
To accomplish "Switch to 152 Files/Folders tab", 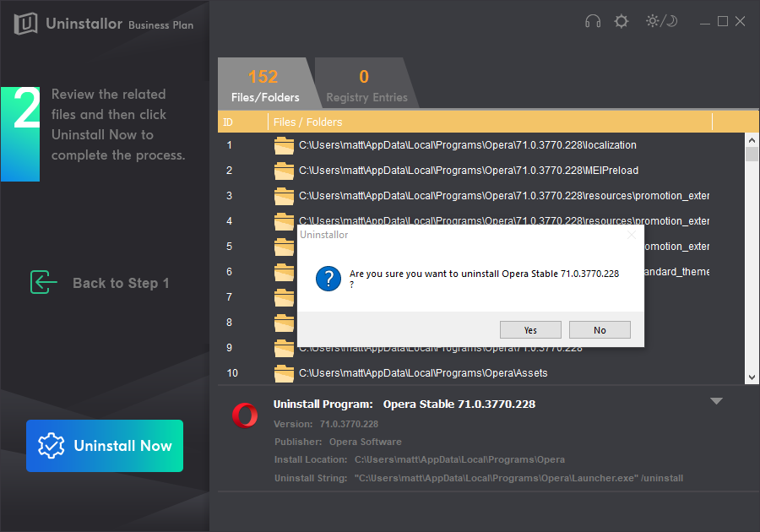I will (x=265, y=84).
